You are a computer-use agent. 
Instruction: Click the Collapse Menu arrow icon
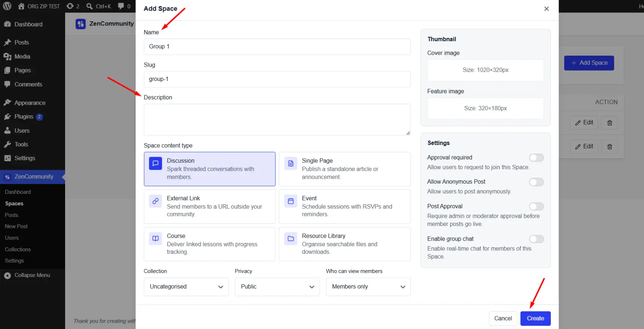pos(7,275)
